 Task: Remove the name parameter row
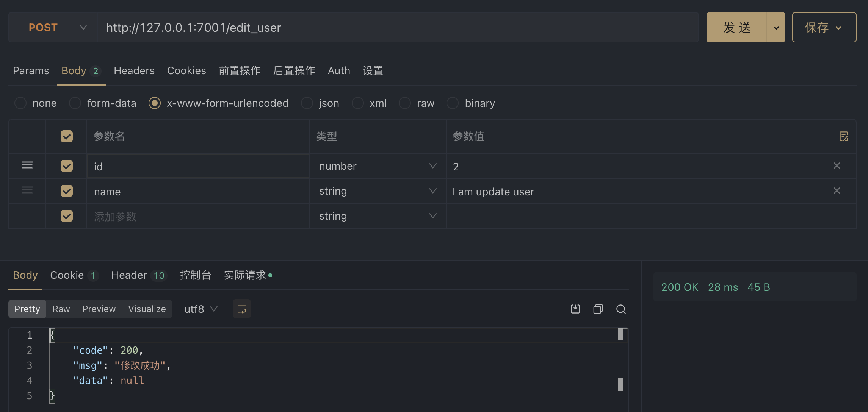coord(837,191)
